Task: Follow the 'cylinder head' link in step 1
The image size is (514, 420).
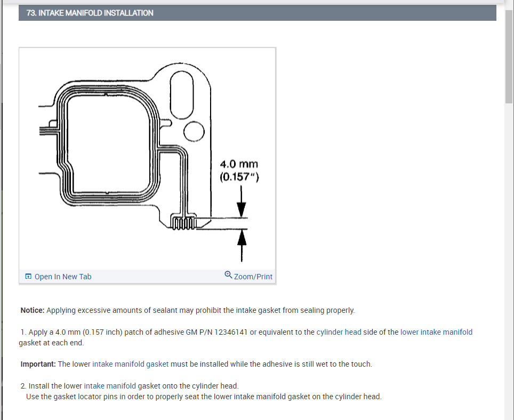Action: (339, 332)
